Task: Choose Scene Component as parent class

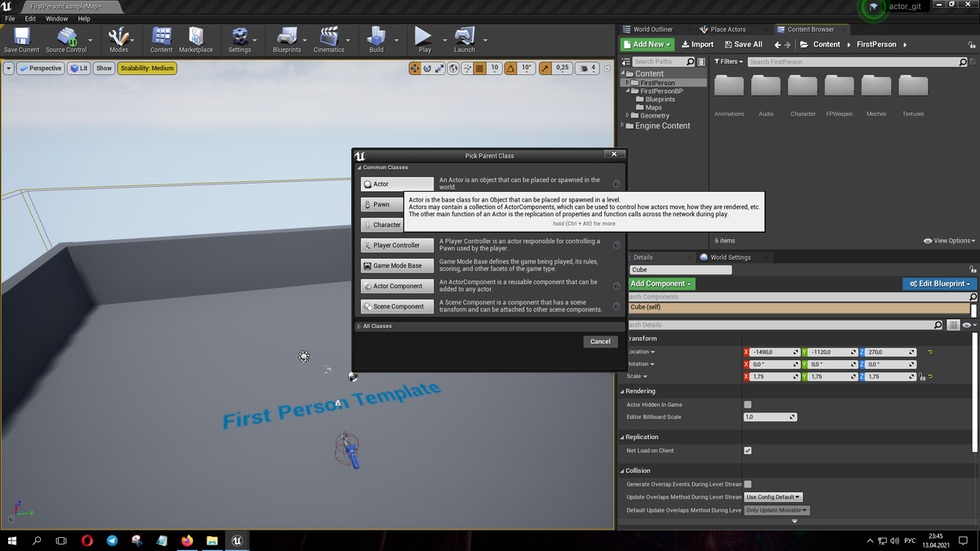Action: coord(397,307)
